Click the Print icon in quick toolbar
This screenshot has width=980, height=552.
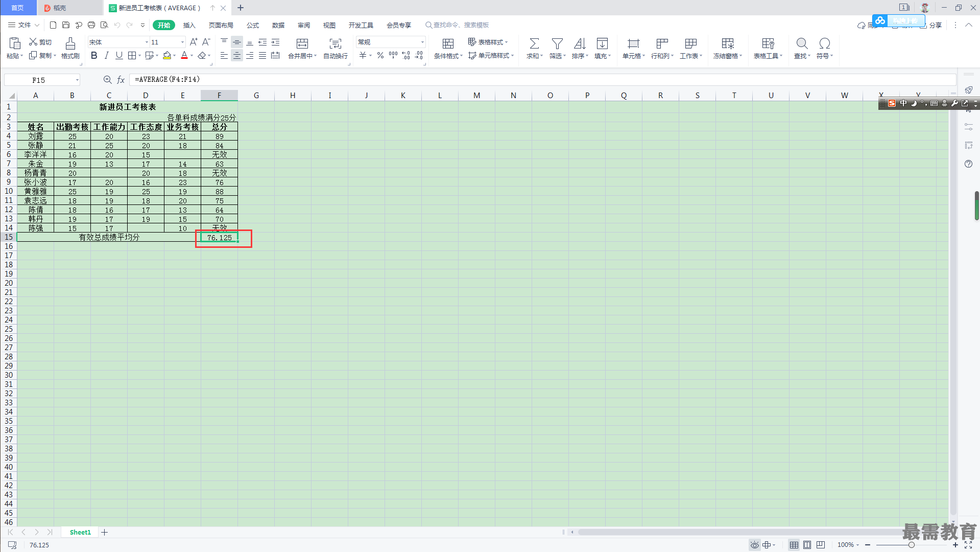[x=91, y=25]
